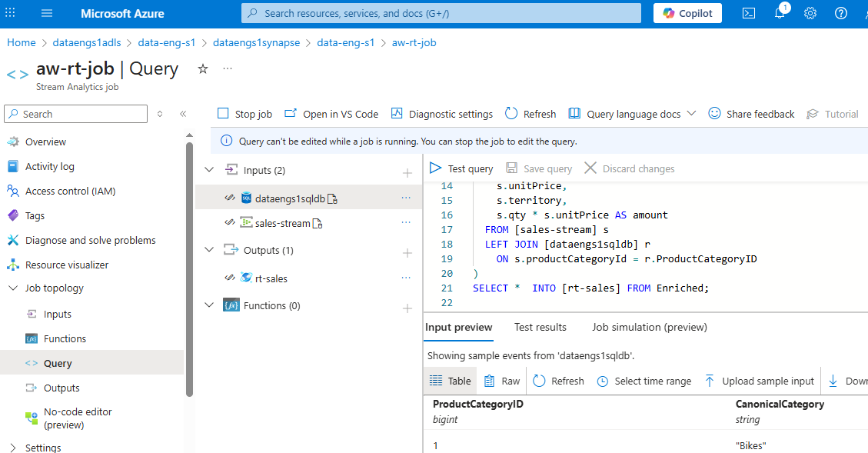Switch to the Input preview tab
The width and height of the screenshot is (868, 453).
tap(458, 328)
